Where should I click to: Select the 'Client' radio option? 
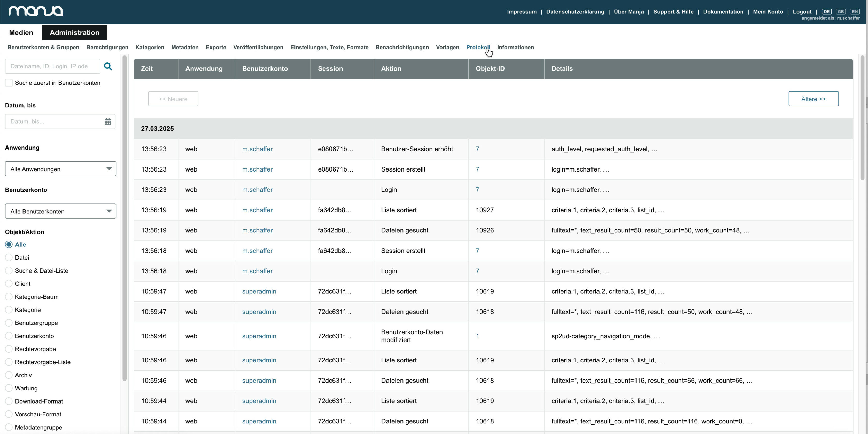tap(9, 284)
